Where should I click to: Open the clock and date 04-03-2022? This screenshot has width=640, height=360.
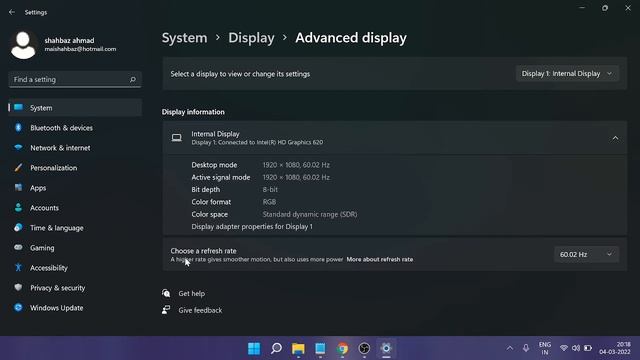pos(615,348)
